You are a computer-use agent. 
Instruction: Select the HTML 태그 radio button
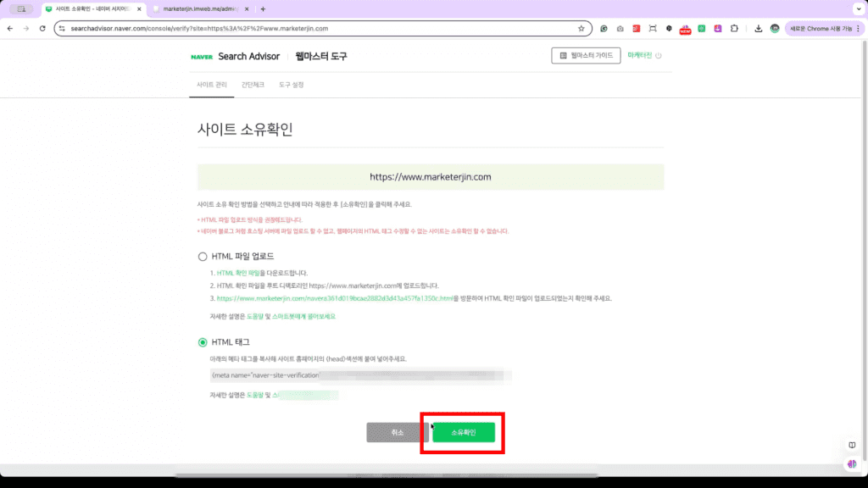pyautogui.click(x=202, y=342)
